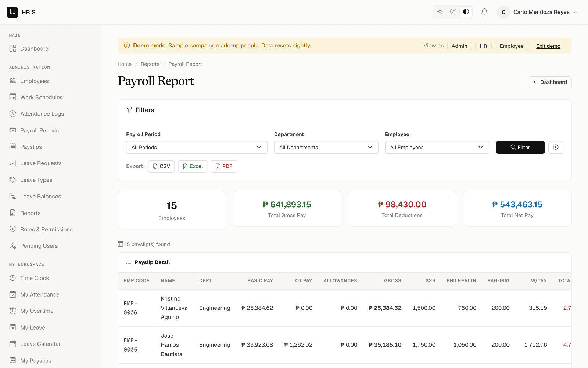Click the Roles & Permissions shield icon
This screenshot has height=368, width=588.
coord(13,229)
